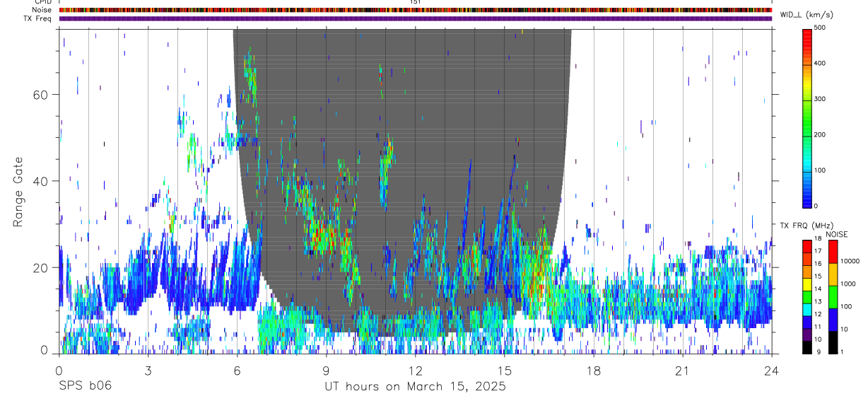This screenshot has height=401, width=868.
Task: Click the '11' label in TX FRQ legend
Action: [818, 327]
